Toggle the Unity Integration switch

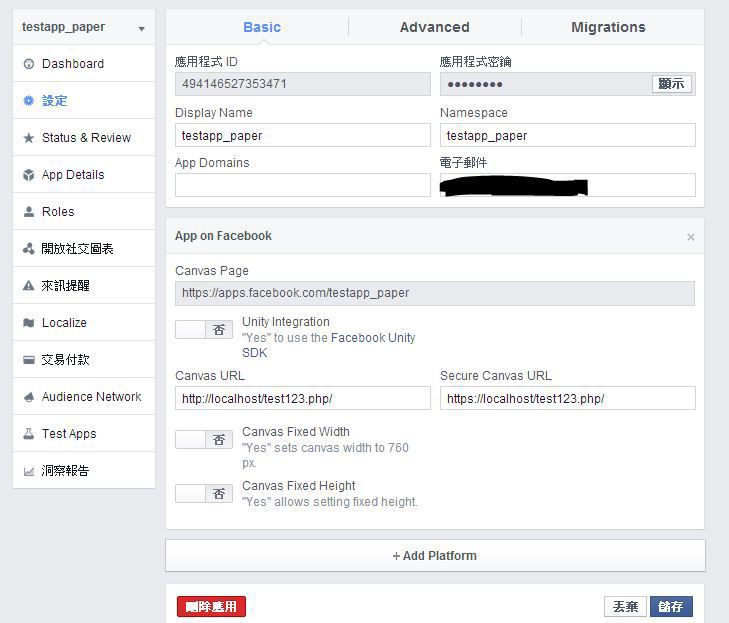coord(204,330)
